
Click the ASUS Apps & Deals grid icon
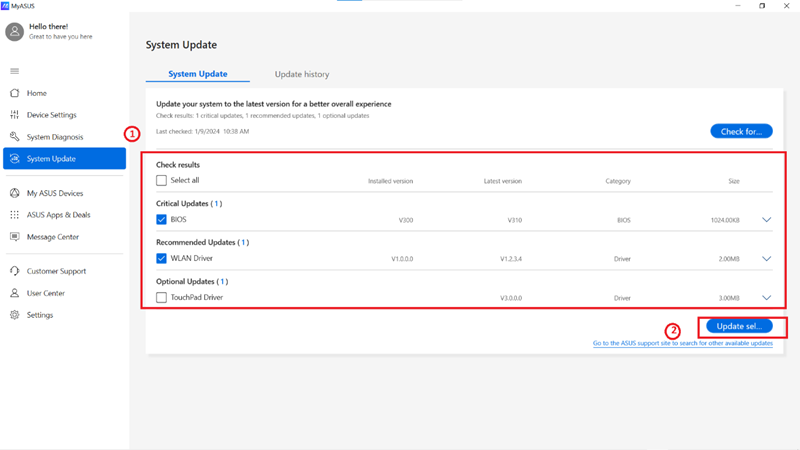[x=14, y=215]
